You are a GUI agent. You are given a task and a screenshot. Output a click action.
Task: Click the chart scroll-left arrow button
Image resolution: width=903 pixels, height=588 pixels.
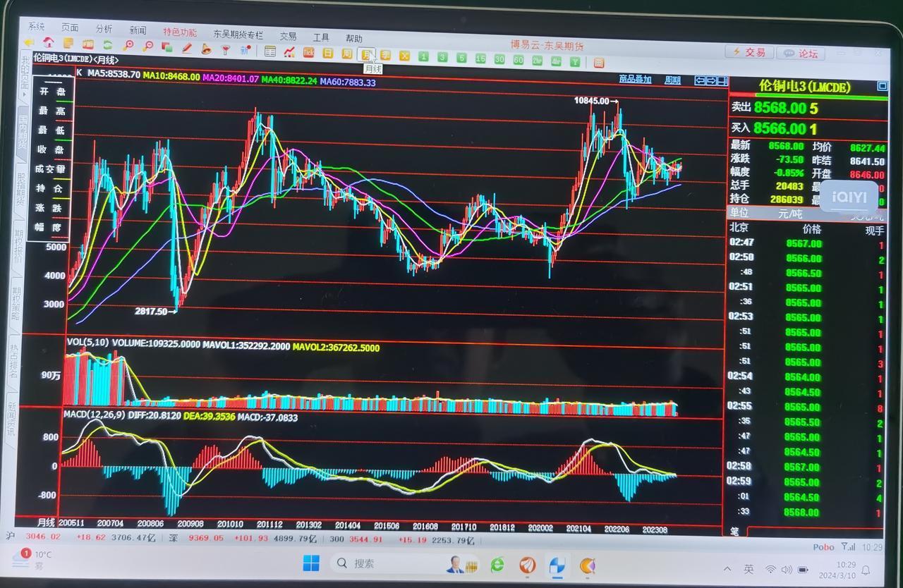click(700, 80)
